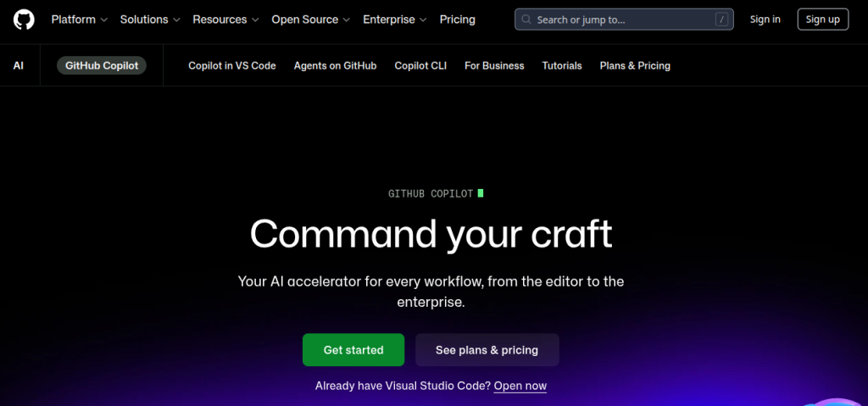Expand the Solutions menu

(x=150, y=19)
